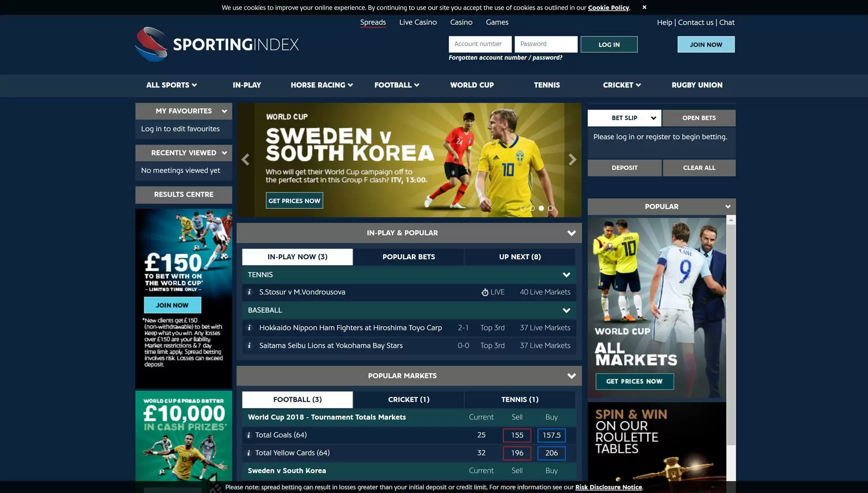Click the Clear All button
Image resolution: width=868 pixels, height=493 pixels.
coord(699,168)
